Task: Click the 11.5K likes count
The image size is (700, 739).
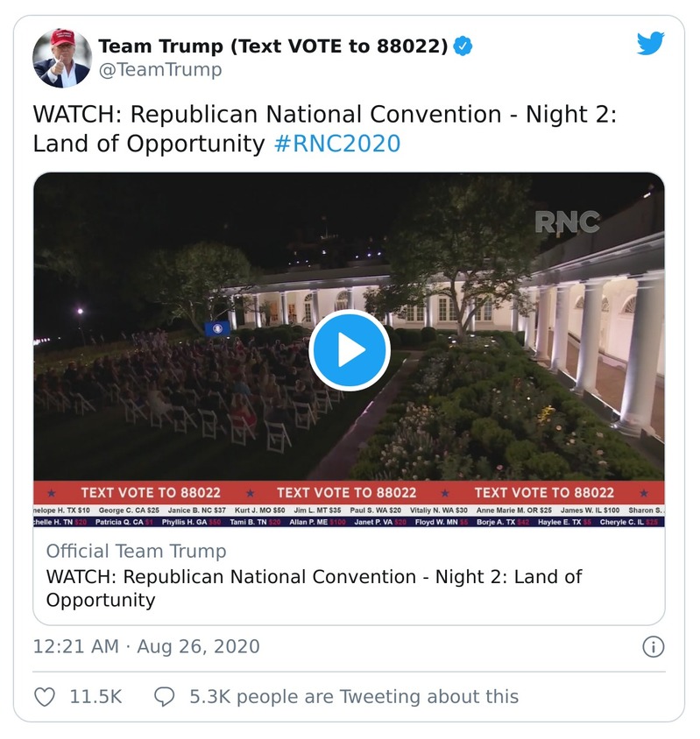Action: pyautogui.click(x=95, y=697)
